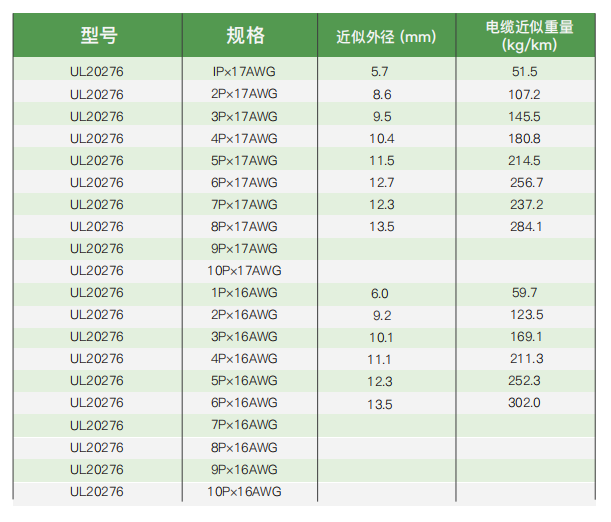Click the outer diameter value 11.1

[x=381, y=359]
